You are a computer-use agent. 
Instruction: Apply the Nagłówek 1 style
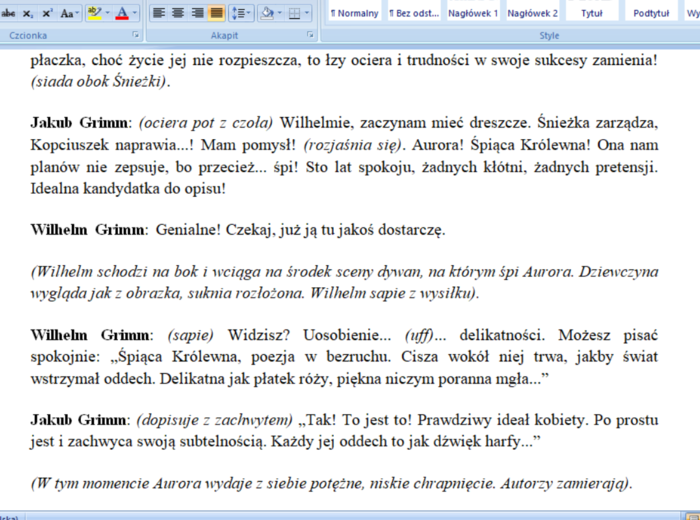point(473,13)
